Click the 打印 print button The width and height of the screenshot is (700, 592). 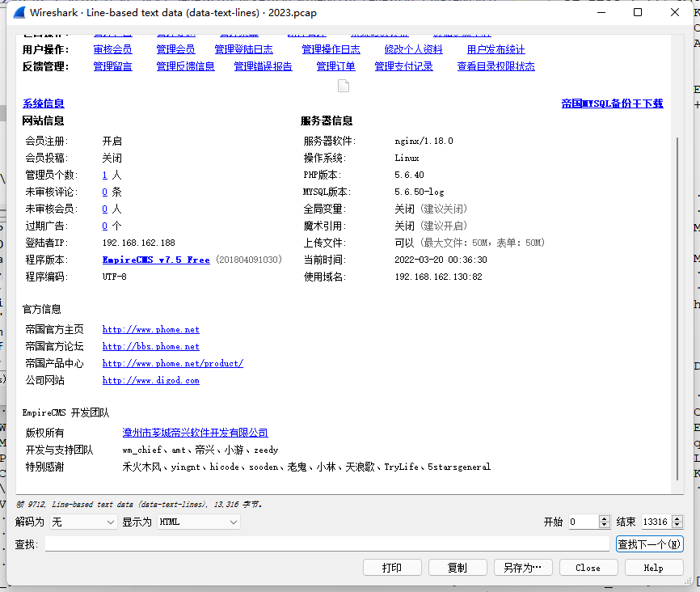(x=393, y=568)
